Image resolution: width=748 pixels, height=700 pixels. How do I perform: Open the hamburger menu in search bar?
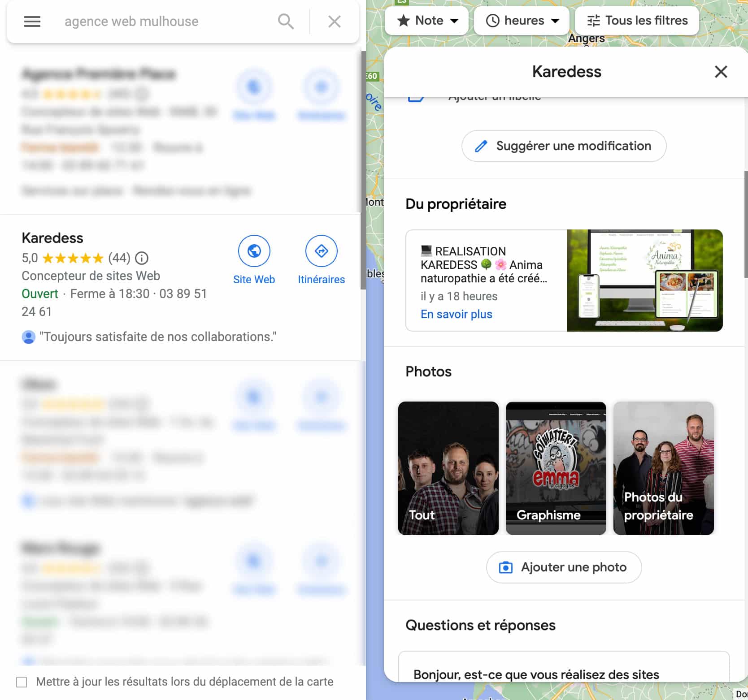[32, 22]
